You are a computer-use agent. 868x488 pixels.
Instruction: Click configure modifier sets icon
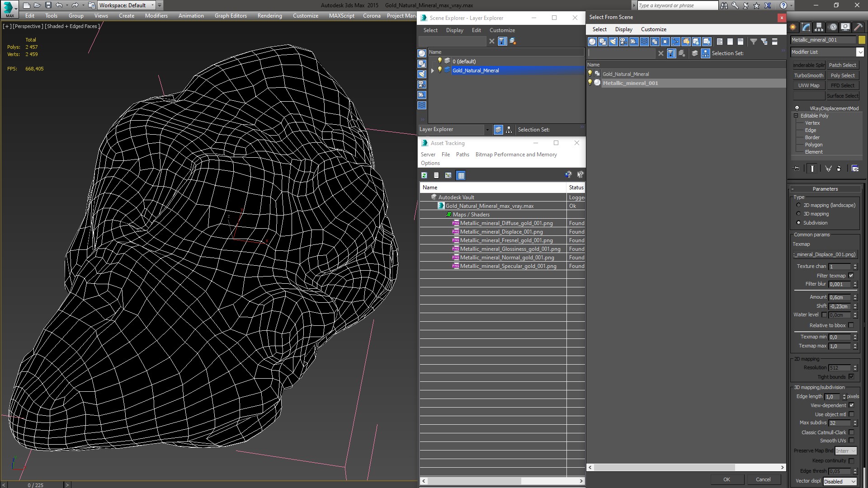855,169
